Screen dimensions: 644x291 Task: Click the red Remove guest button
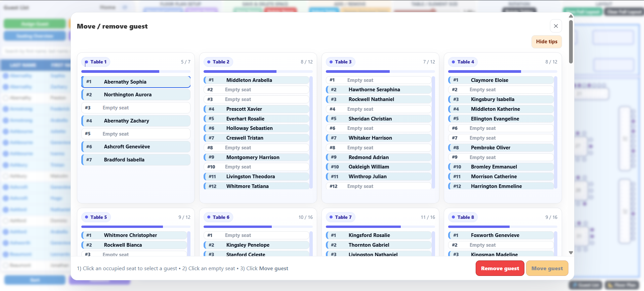click(500, 268)
